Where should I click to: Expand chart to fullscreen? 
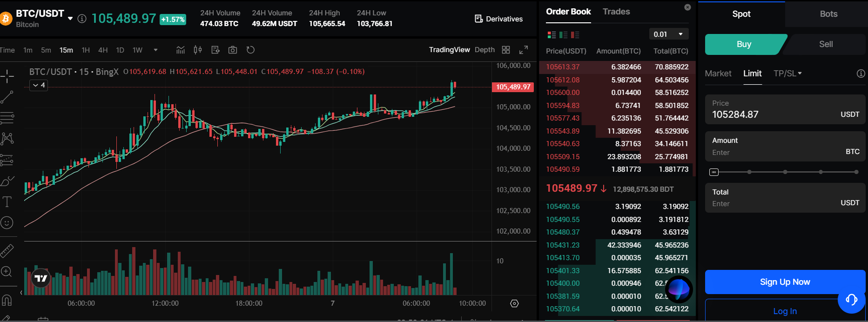click(524, 50)
